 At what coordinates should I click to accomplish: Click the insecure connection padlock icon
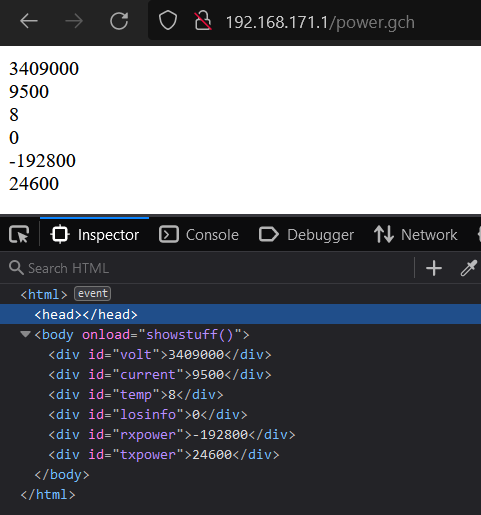tap(203, 21)
